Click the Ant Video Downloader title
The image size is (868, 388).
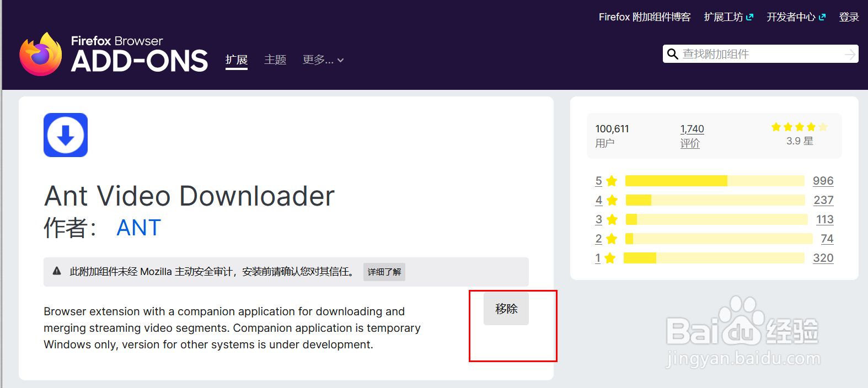189,196
